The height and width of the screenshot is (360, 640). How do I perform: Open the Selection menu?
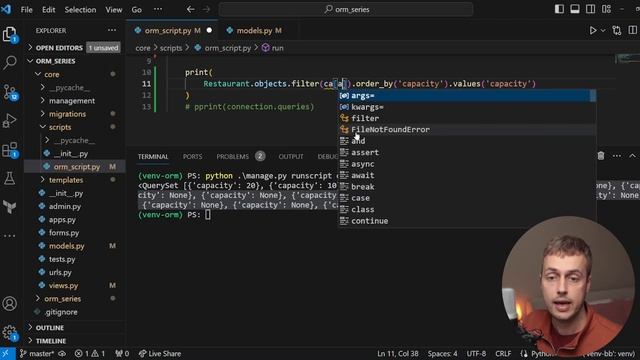click(x=80, y=9)
